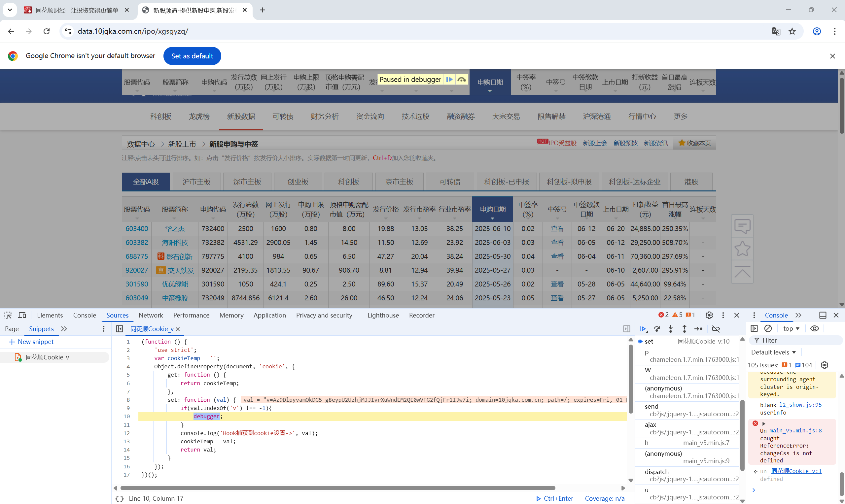Click Step over next function call icon

(657, 329)
